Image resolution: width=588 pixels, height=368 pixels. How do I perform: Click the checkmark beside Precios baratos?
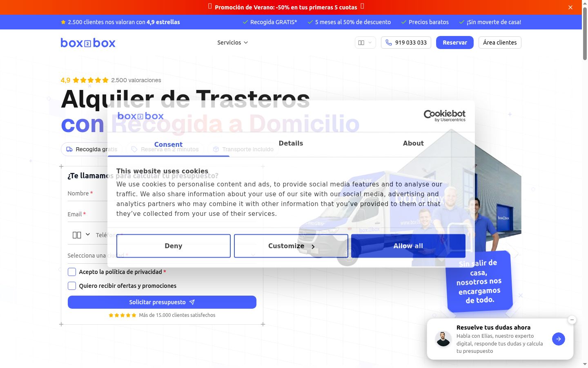click(x=404, y=22)
